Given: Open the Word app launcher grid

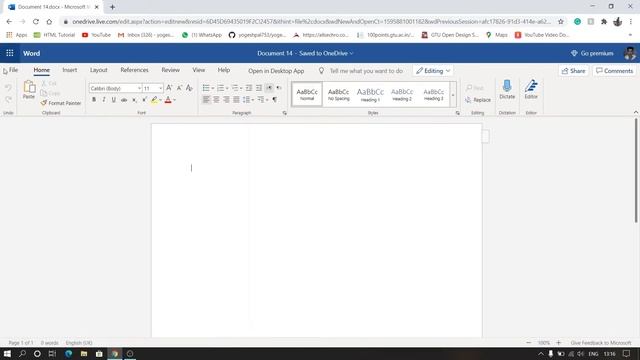Looking at the screenshot, I should (9, 53).
